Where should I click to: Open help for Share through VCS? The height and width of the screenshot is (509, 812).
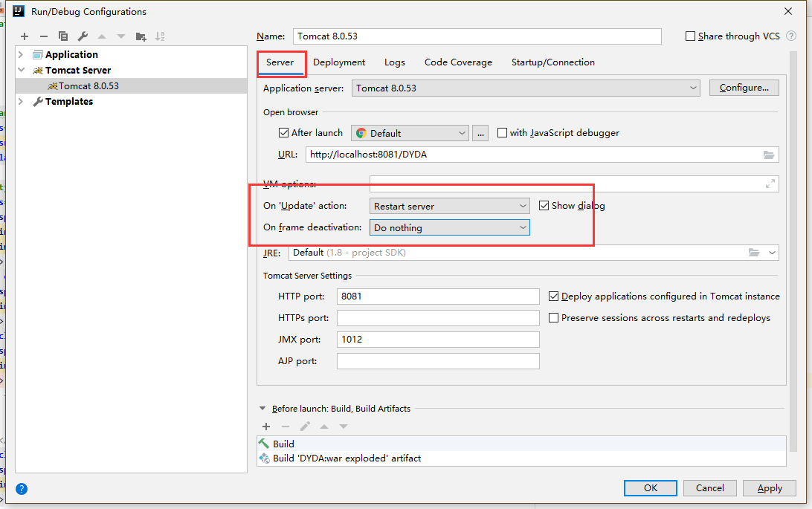[x=790, y=36]
